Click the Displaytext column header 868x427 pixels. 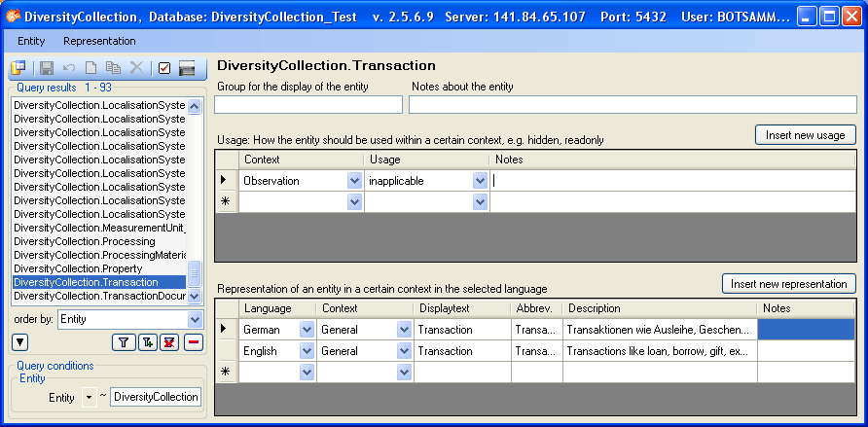[x=462, y=308]
